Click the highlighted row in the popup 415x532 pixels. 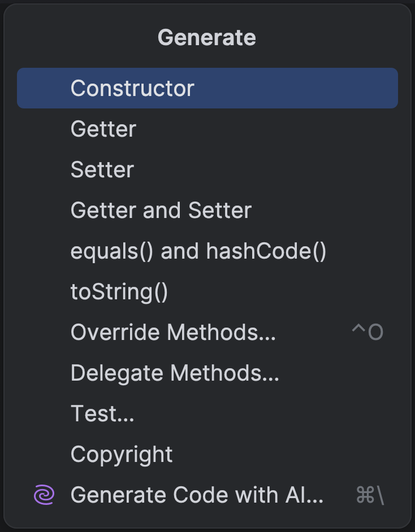tap(207, 88)
